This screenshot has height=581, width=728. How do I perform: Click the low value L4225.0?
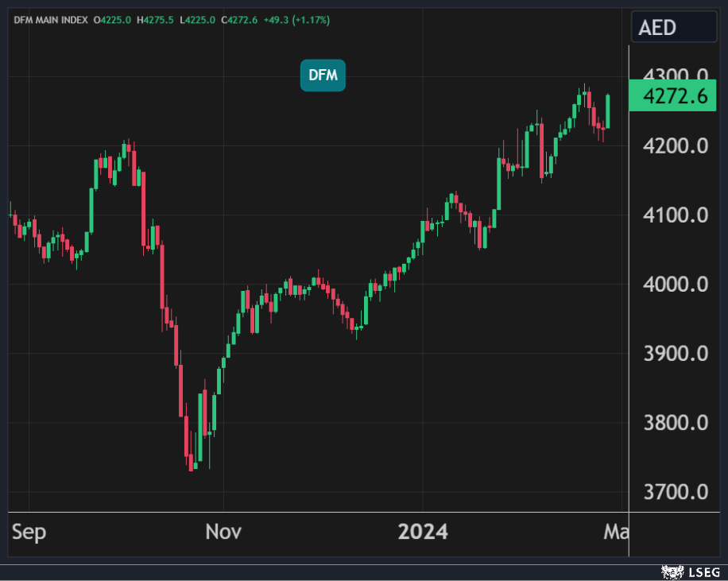click(x=196, y=19)
